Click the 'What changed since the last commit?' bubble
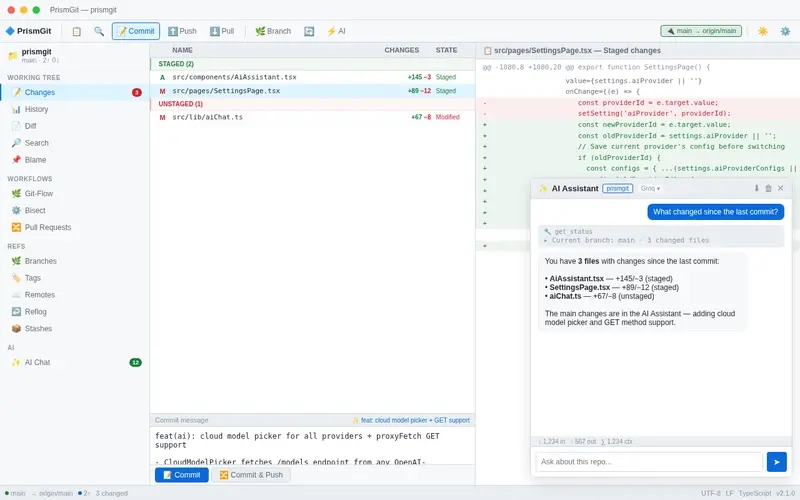The height and width of the screenshot is (500, 800). tap(715, 212)
